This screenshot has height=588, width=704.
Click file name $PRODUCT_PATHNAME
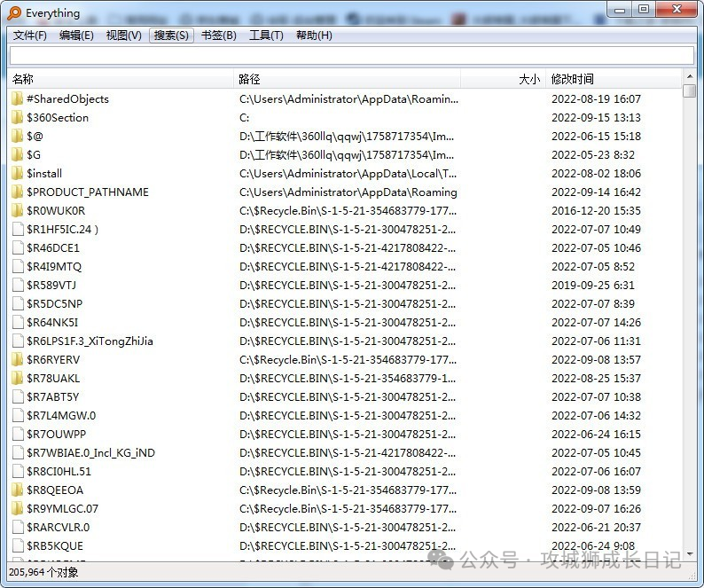[x=88, y=192]
